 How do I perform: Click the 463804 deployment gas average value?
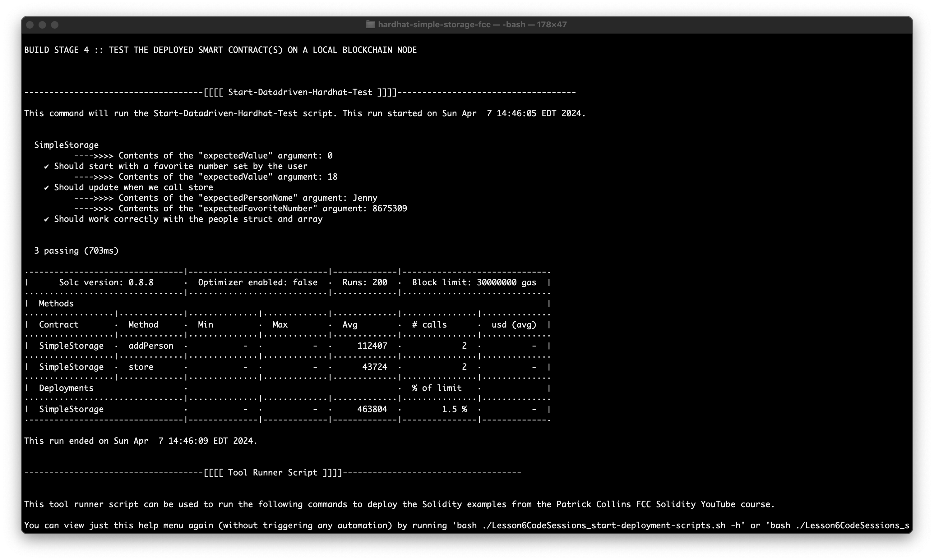pos(372,410)
